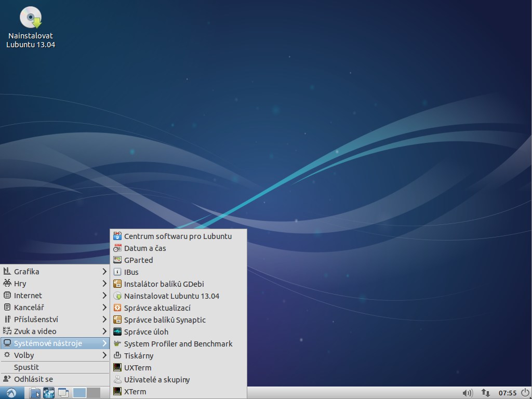Launch Instalátor balíků GDebi via its icon

tap(117, 284)
